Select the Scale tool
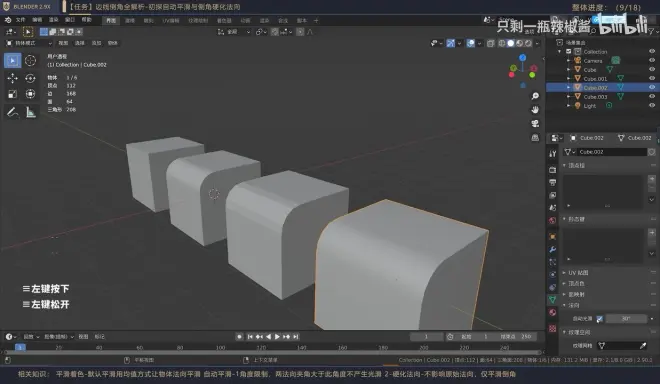 click(13, 94)
